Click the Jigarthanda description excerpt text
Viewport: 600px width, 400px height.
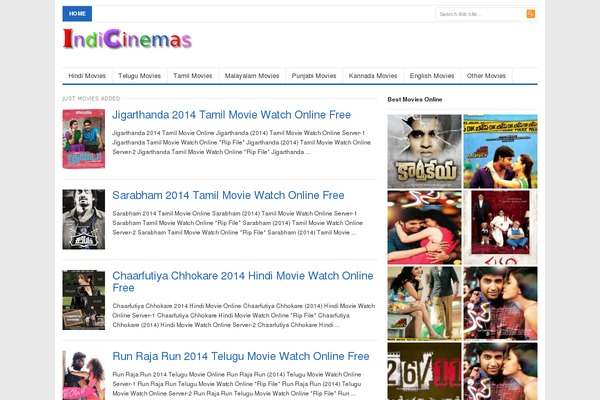(241, 142)
